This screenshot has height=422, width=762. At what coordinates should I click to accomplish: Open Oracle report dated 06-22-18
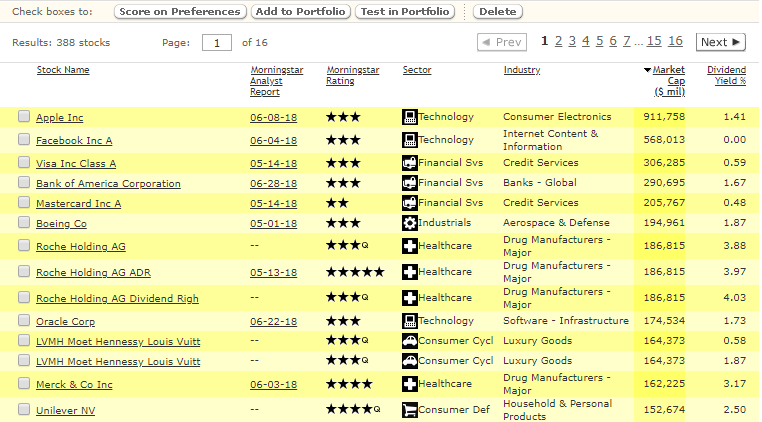(274, 322)
